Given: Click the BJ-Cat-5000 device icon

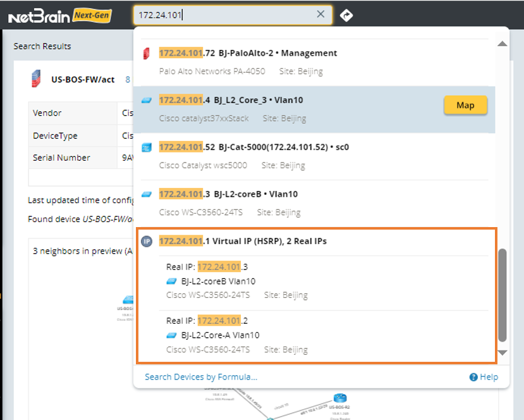Looking at the screenshot, I should [147, 147].
